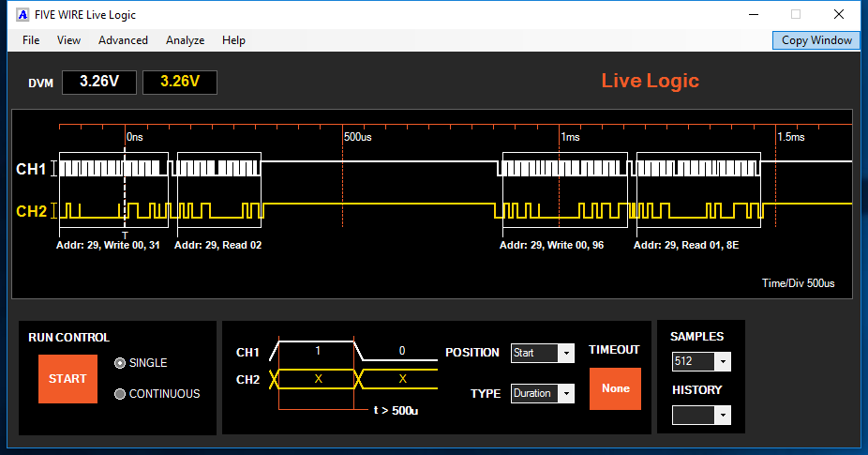Close the FIVE WIRE Live Logic window
The width and height of the screenshot is (868, 455).
[x=839, y=14]
